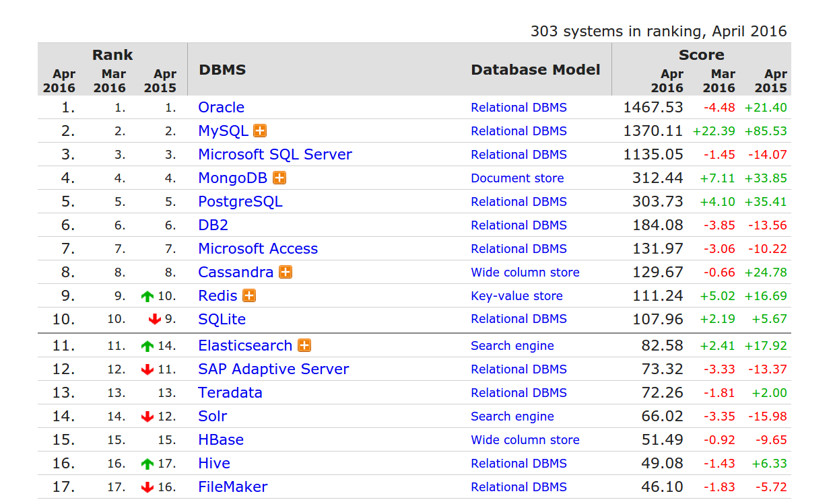Click Relational DBMS link in Teradata row

pyautogui.click(x=519, y=393)
